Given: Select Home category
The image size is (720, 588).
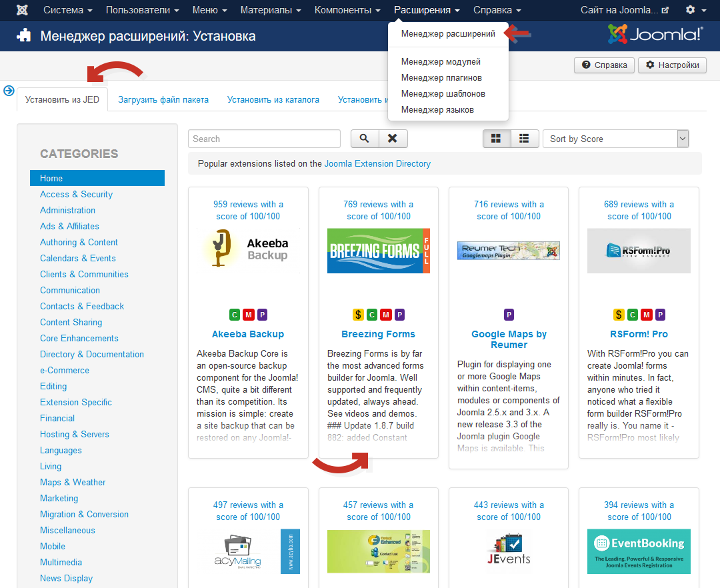Looking at the screenshot, I should coord(97,178).
